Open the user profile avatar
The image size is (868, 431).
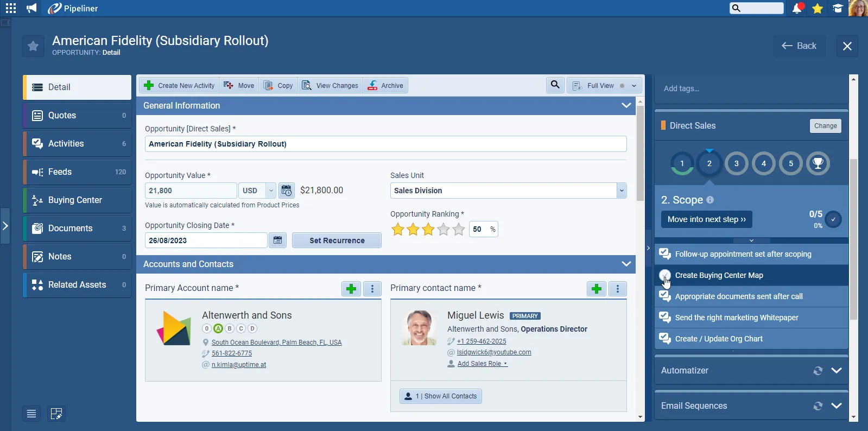pyautogui.click(x=858, y=8)
